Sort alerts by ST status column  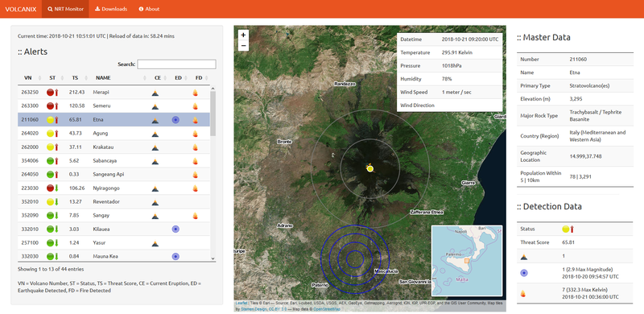pyautogui.click(x=55, y=77)
